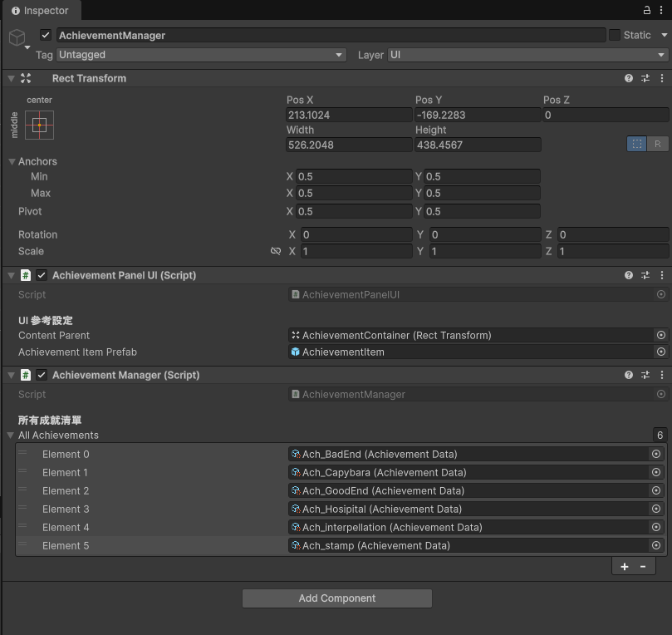
Task: Disable the Achievement Manager script checkbox
Action: [42, 375]
